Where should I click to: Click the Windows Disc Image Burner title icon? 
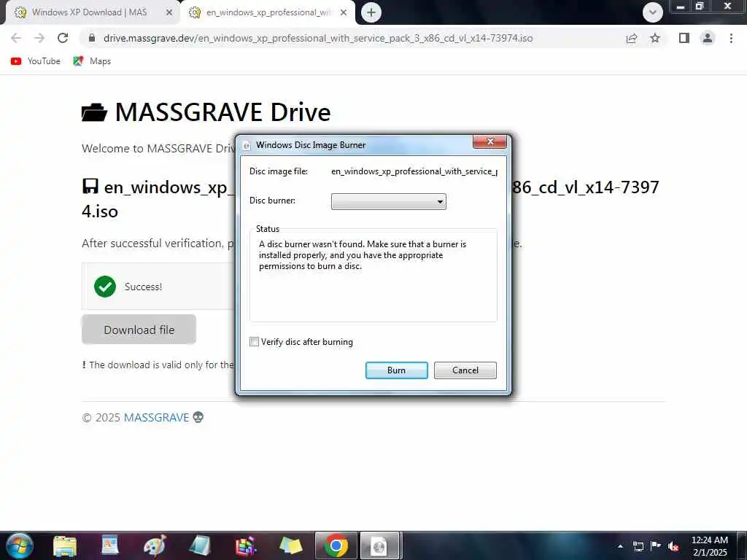tap(247, 145)
